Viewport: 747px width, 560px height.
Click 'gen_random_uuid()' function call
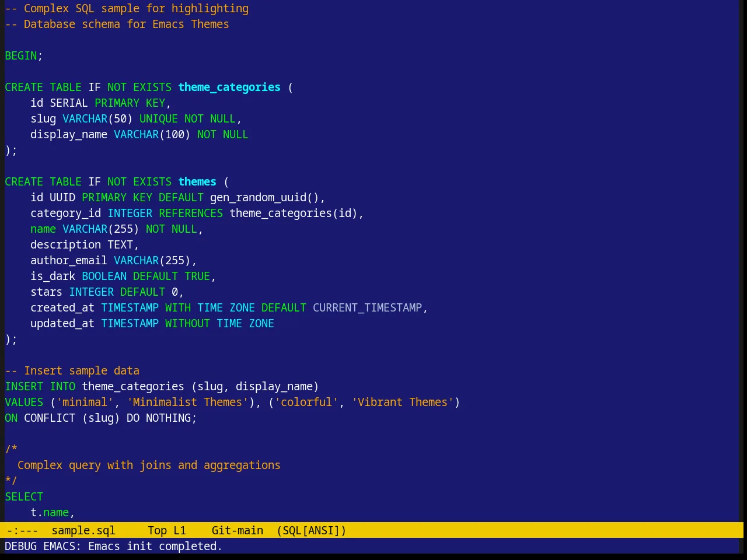pos(264,197)
